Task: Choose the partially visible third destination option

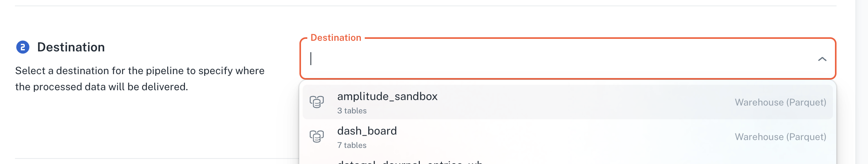Action: pos(410,162)
